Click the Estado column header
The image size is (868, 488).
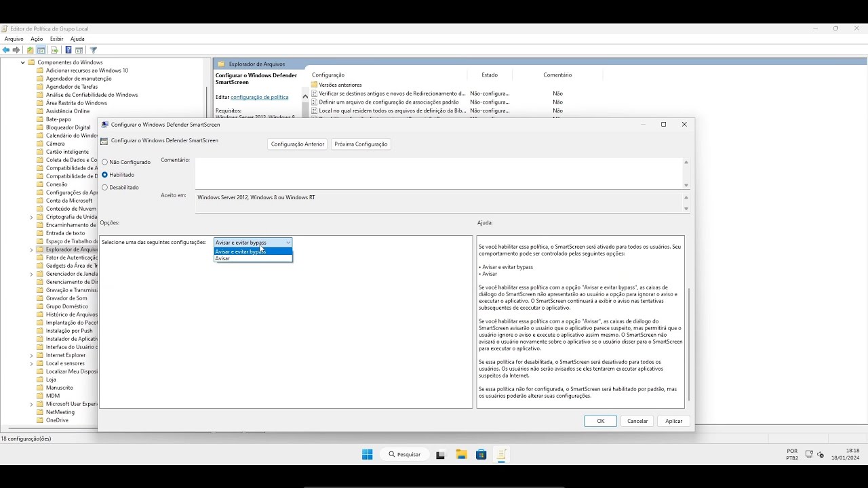click(x=490, y=75)
